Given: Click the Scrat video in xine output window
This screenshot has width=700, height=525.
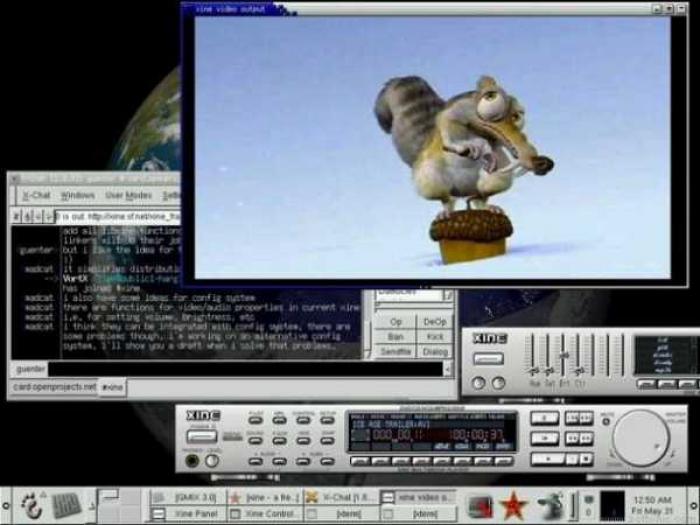Looking at the screenshot, I should pyautogui.click(x=433, y=147).
